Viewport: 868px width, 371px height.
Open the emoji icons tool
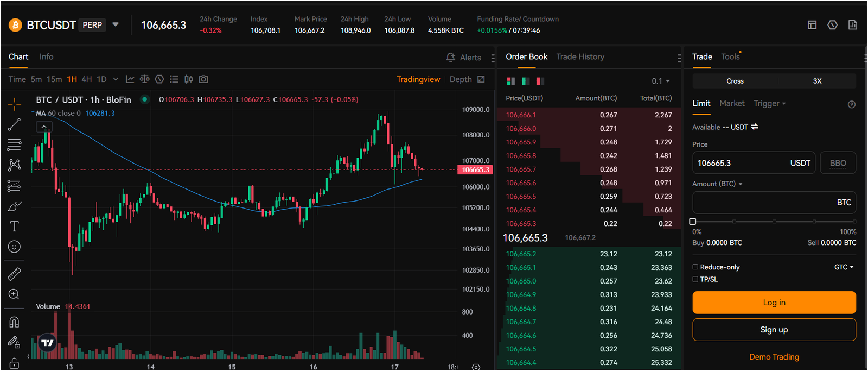[15, 247]
